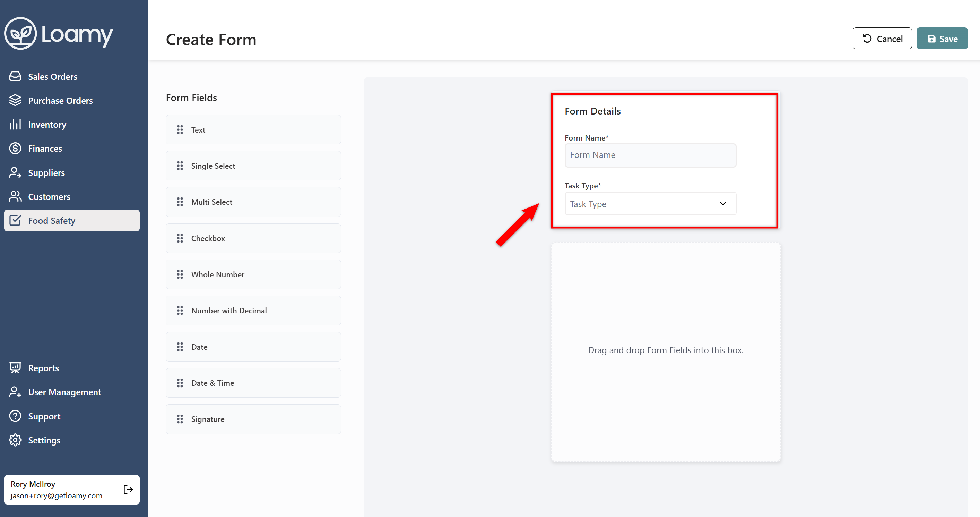Open Sales Orders menu item

point(72,77)
